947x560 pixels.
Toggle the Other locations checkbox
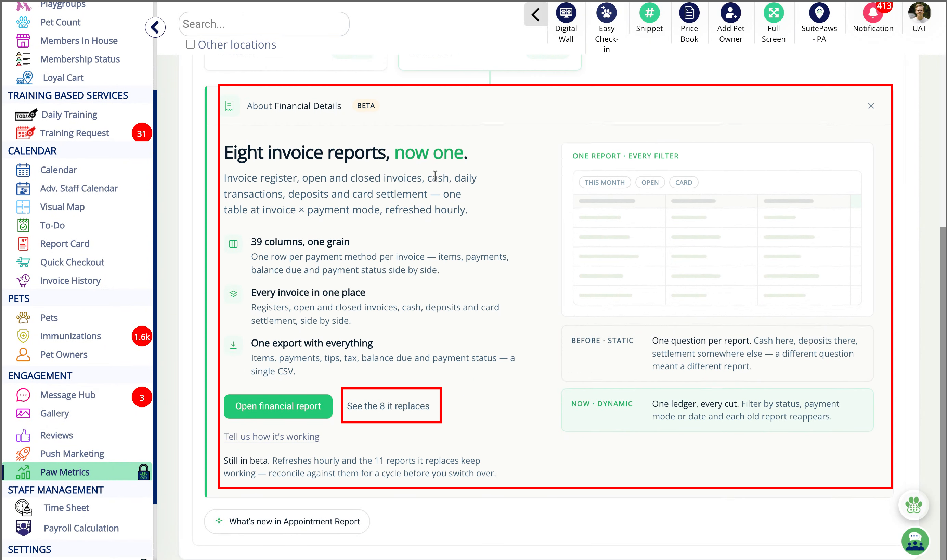coord(190,44)
